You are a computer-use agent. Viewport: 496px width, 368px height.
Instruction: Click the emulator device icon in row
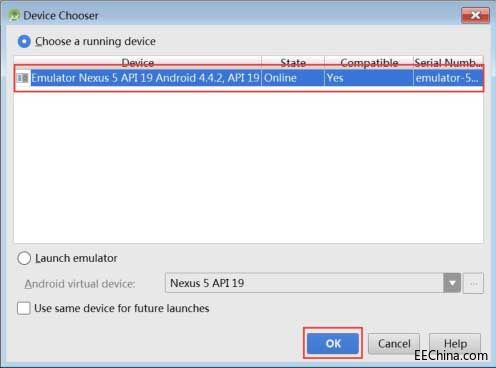(x=22, y=78)
